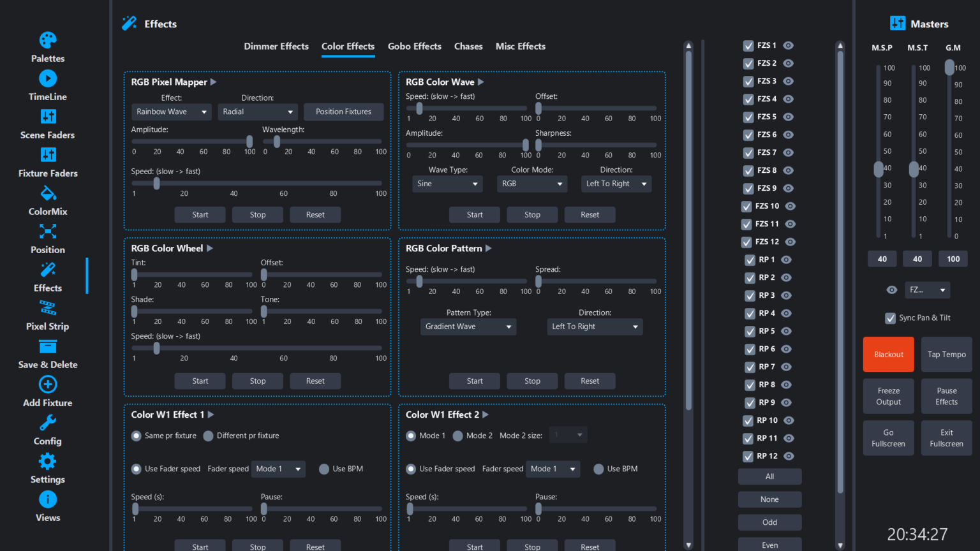The width and height of the screenshot is (980, 551).
Task: Uncheck the FZS 1 fixture checkbox
Action: click(x=748, y=46)
